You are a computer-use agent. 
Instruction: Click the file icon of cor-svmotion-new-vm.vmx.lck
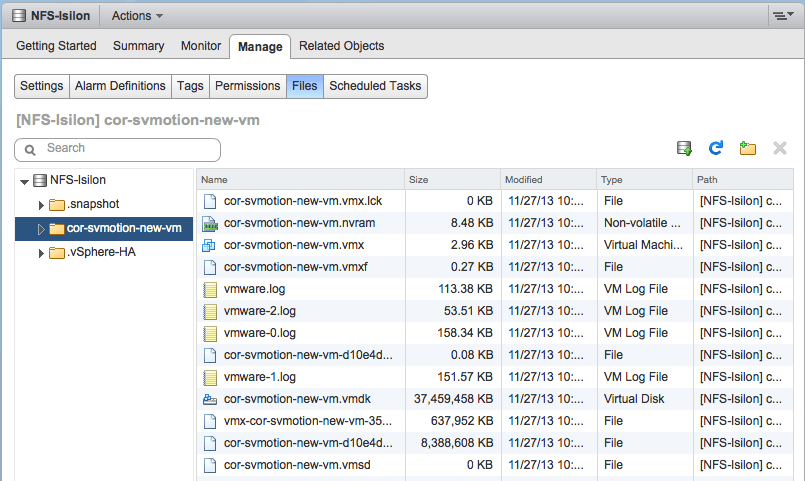pyautogui.click(x=209, y=201)
